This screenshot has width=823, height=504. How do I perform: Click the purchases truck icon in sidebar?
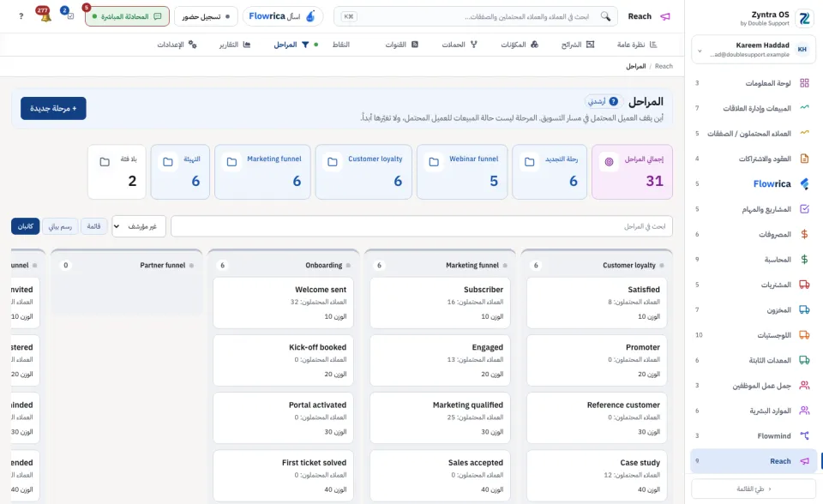point(804,285)
